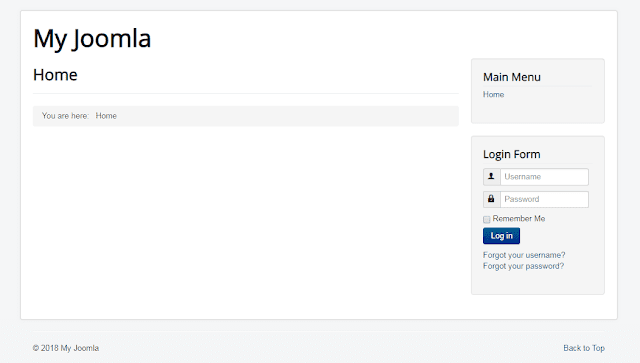Image resolution: width=640 pixels, height=363 pixels.
Task: Click the My Joomla site title
Action: tap(92, 39)
